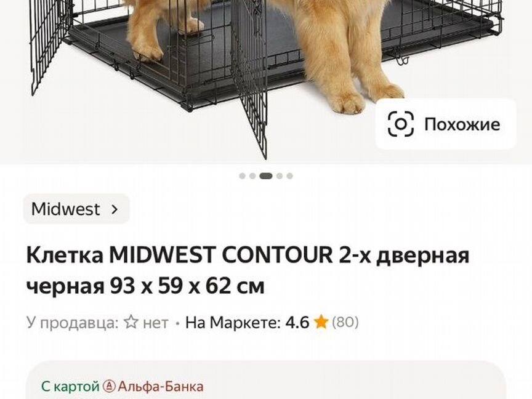Image resolution: width=532 pixels, height=399 pixels.
Task: Tap the empty seller rating star icon
Action: tap(131, 322)
